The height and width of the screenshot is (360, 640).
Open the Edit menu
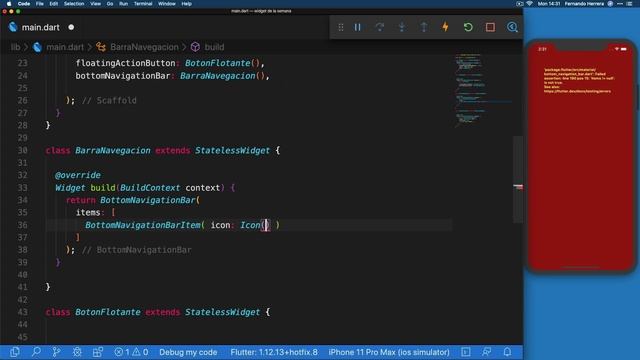click(53, 4)
